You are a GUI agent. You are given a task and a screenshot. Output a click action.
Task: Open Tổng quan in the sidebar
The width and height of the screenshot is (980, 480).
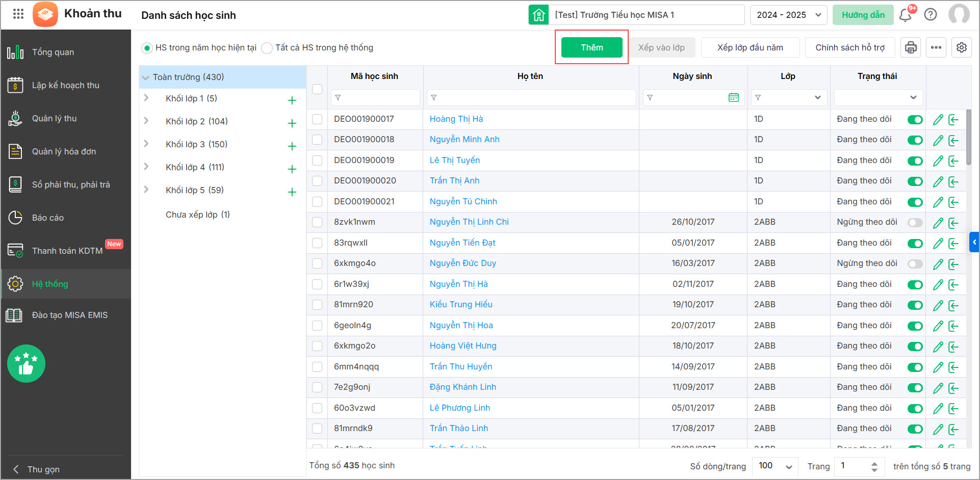coord(66,52)
